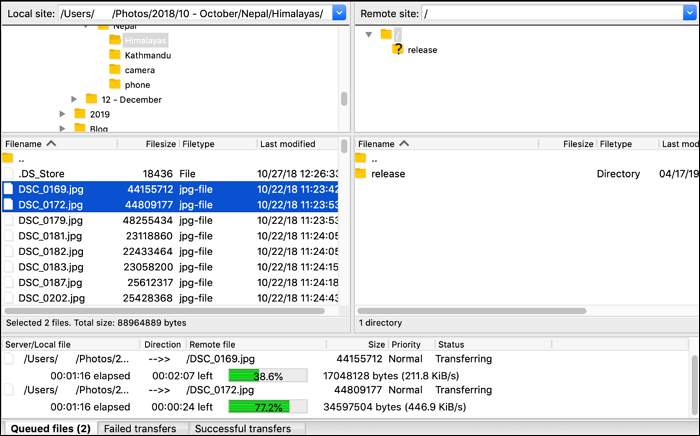
Task: Expand the 12 - December folder
Action: tap(74, 99)
